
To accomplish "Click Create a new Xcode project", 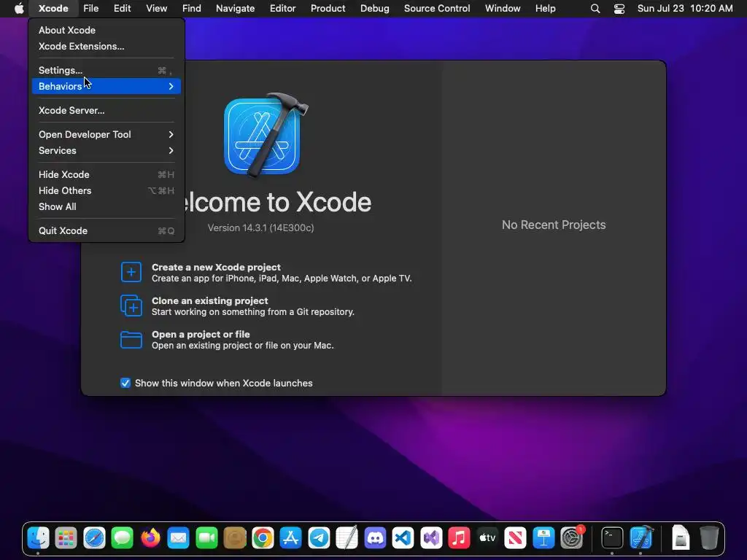I will (216, 267).
